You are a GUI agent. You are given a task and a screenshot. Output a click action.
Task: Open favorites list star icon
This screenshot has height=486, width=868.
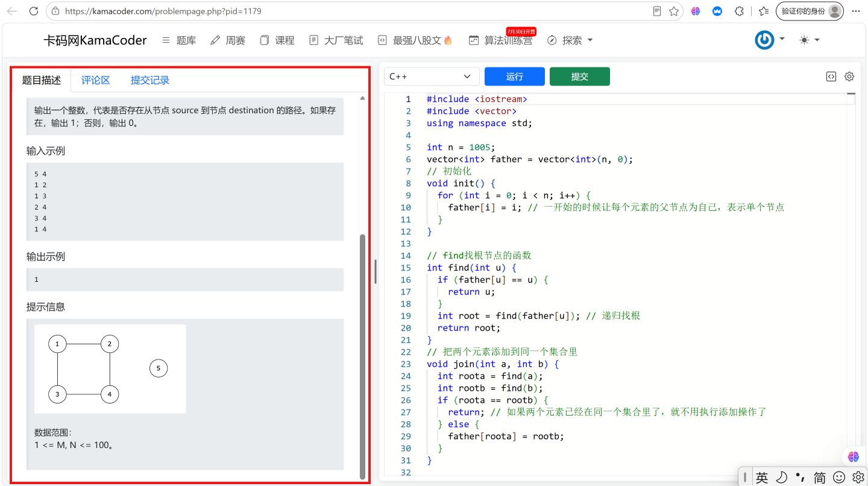[x=764, y=11]
